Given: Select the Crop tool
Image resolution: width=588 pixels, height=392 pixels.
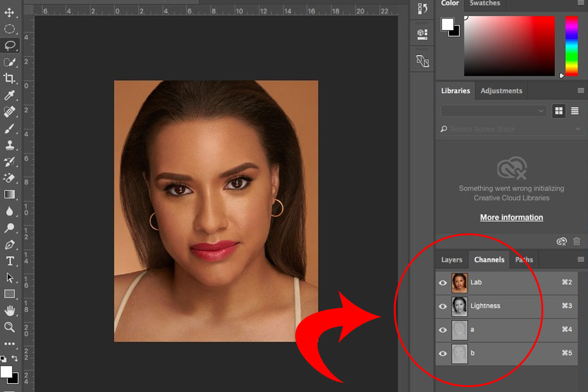Looking at the screenshot, I should pos(10,78).
